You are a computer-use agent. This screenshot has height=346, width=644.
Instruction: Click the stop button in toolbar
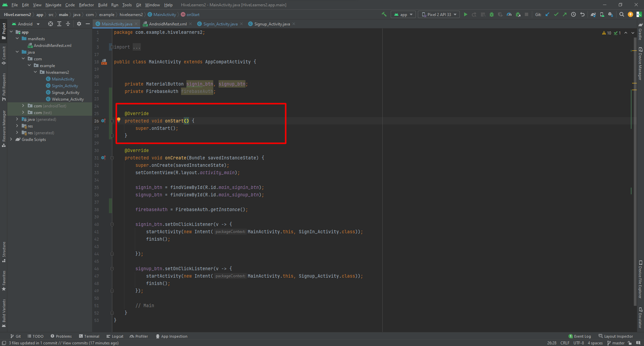point(526,15)
